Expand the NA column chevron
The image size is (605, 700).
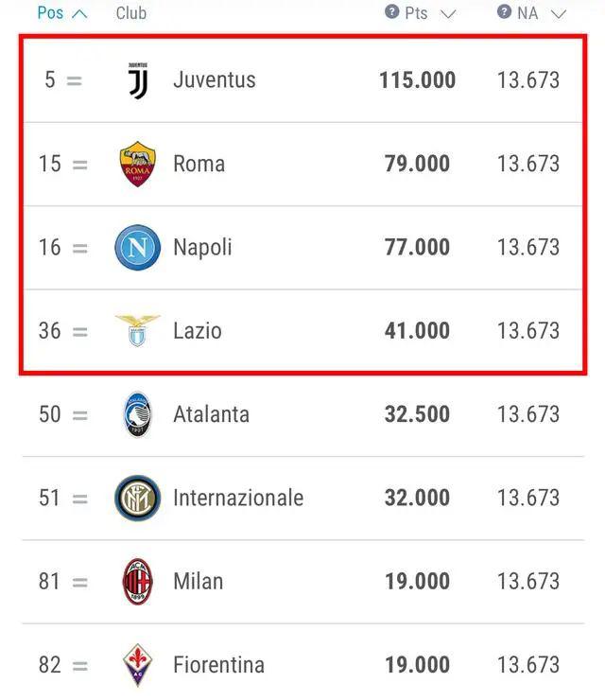coord(558,14)
